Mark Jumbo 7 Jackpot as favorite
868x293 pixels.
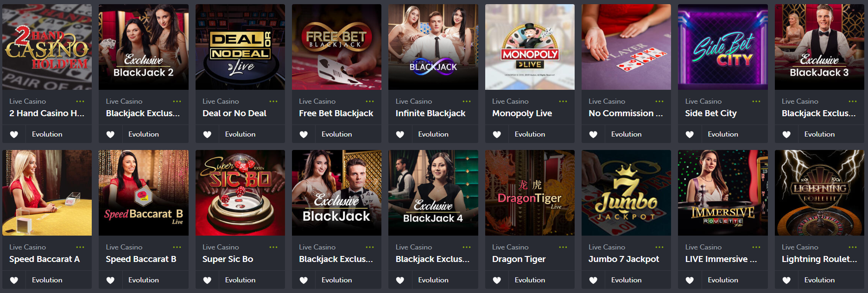[593, 280]
